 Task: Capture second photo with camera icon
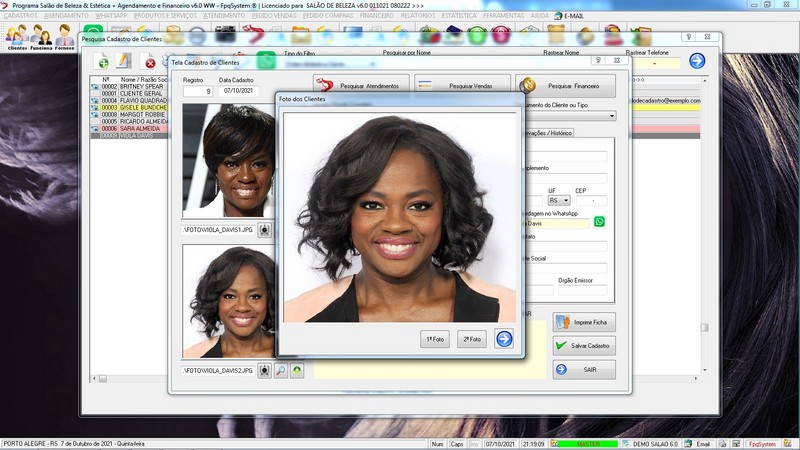coord(264,370)
